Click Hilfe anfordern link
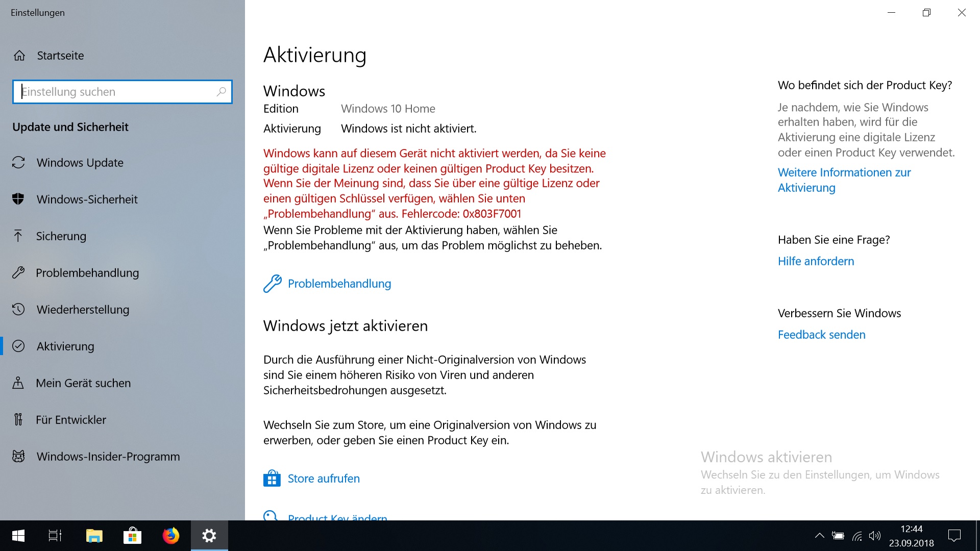Viewport: 980px width, 551px height. coord(816,261)
